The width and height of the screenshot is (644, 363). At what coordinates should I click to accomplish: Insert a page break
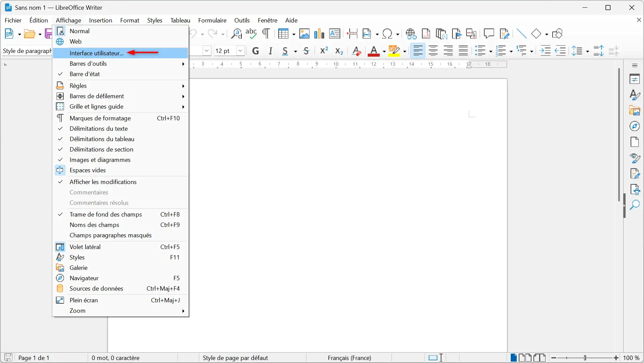[352, 34]
